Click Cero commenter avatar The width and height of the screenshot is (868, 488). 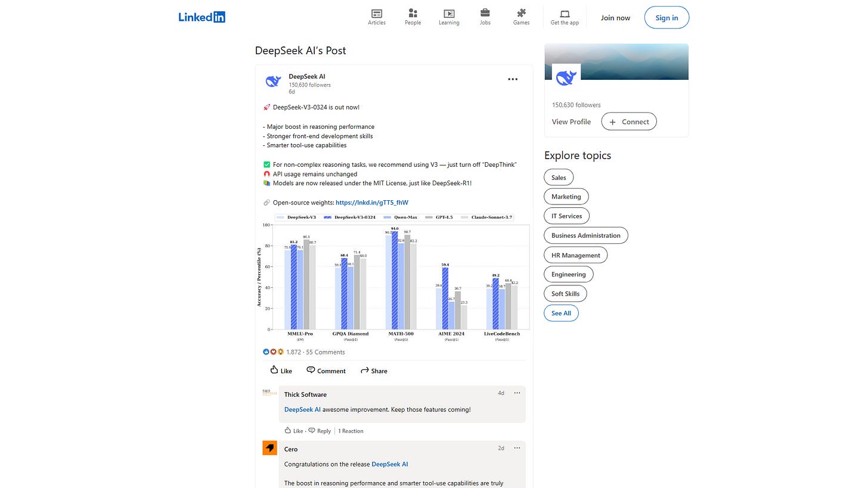coord(269,448)
